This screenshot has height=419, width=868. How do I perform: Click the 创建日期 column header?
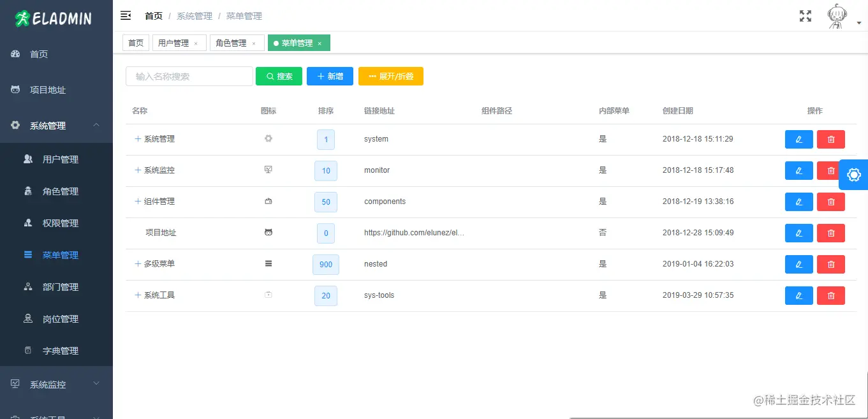point(678,110)
